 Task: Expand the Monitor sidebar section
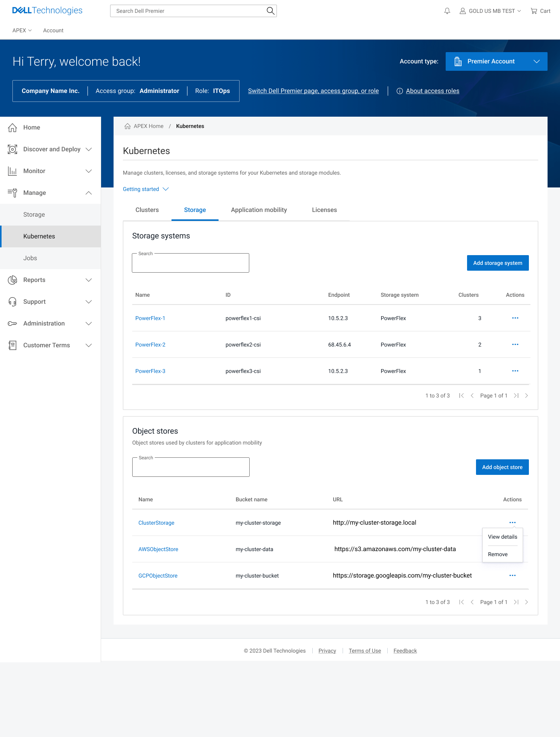pos(89,171)
